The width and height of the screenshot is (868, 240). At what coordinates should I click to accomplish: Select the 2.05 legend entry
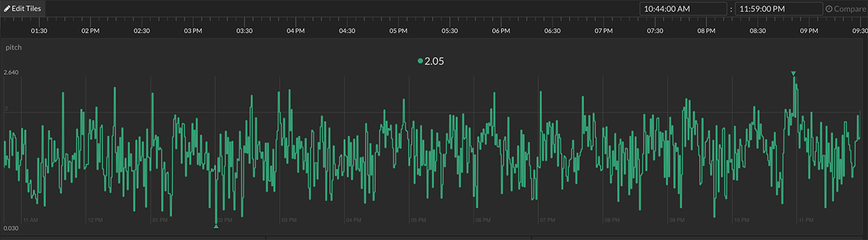[431, 61]
